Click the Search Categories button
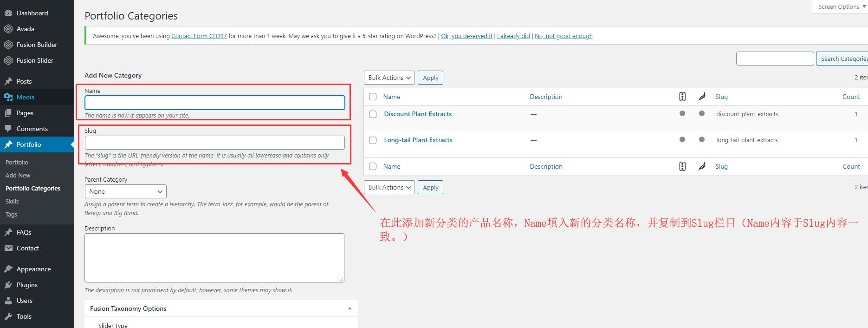 pyautogui.click(x=842, y=59)
